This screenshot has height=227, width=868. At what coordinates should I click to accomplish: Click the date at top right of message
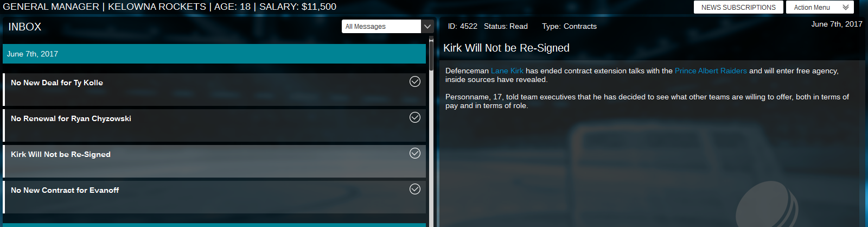837,24
